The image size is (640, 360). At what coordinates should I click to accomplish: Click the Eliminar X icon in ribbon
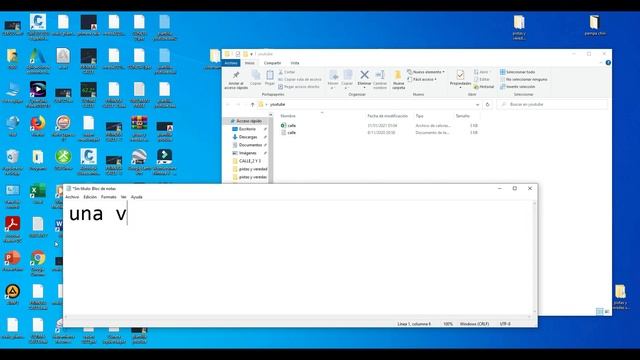click(x=364, y=75)
